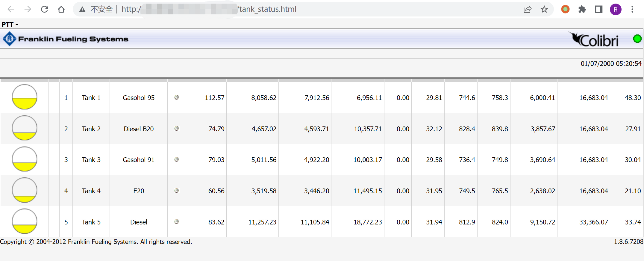Click the Tank 1 fuel level gauge icon
Image resolution: width=644 pixels, height=261 pixels.
pyautogui.click(x=25, y=97)
